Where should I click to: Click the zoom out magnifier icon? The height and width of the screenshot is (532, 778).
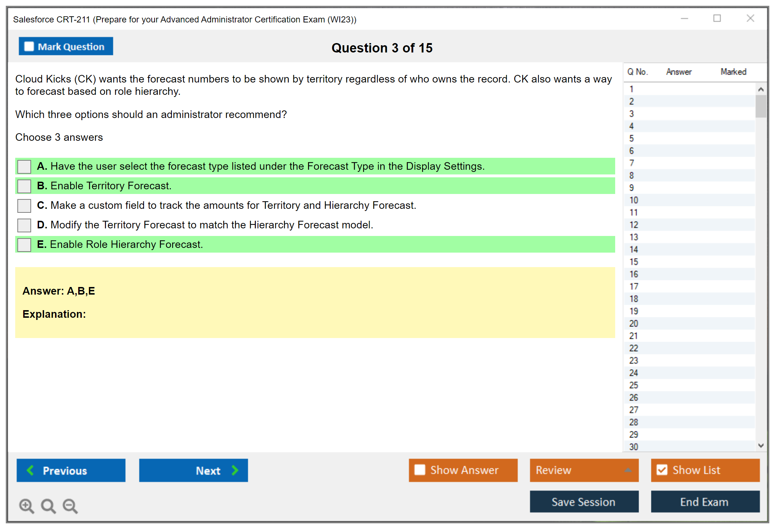(70, 506)
